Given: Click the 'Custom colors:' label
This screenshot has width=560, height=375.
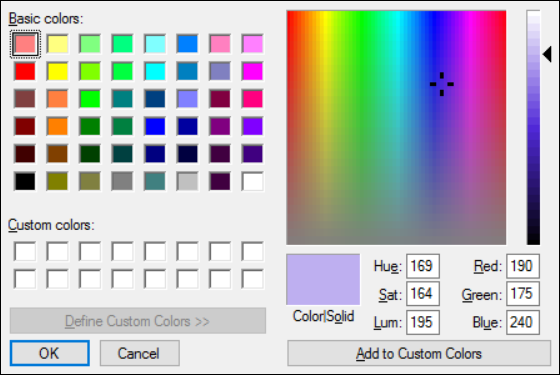Looking at the screenshot, I should coord(51,225).
